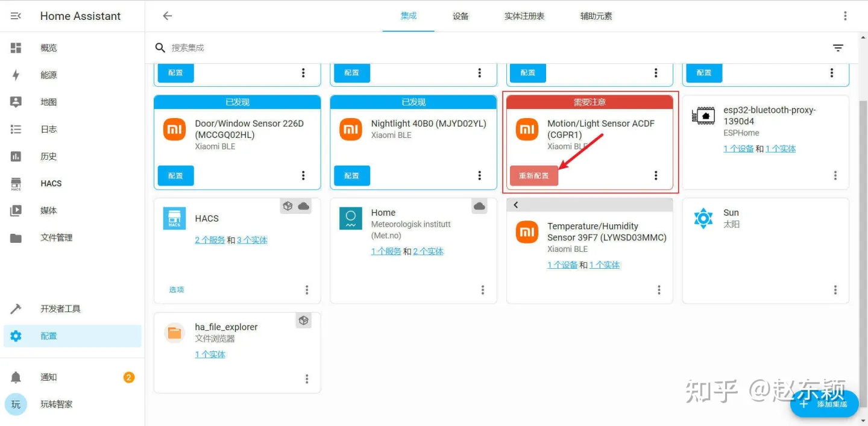Open menu for esp32-bluetooth-proxy card
The width and height of the screenshot is (868, 426).
pos(835,175)
